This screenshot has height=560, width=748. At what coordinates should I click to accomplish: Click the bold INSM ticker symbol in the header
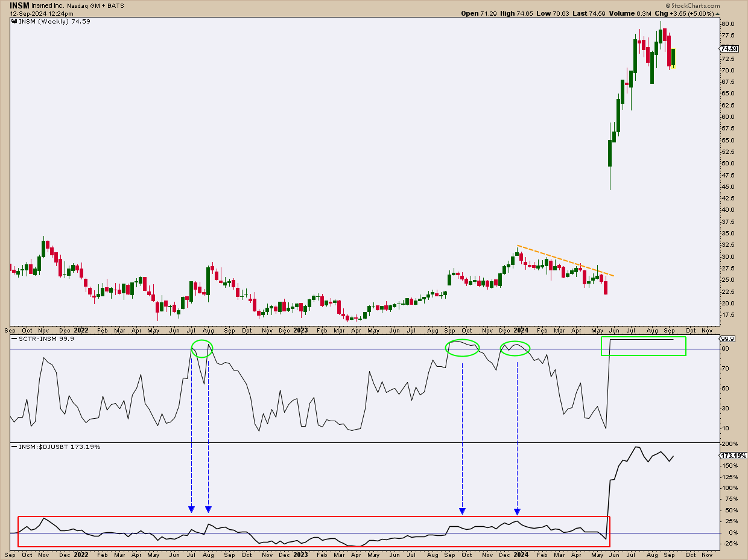[x=19, y=5]
